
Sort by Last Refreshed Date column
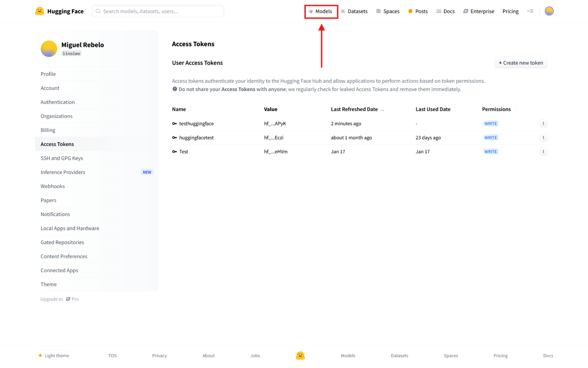click(x=382, y=110)
